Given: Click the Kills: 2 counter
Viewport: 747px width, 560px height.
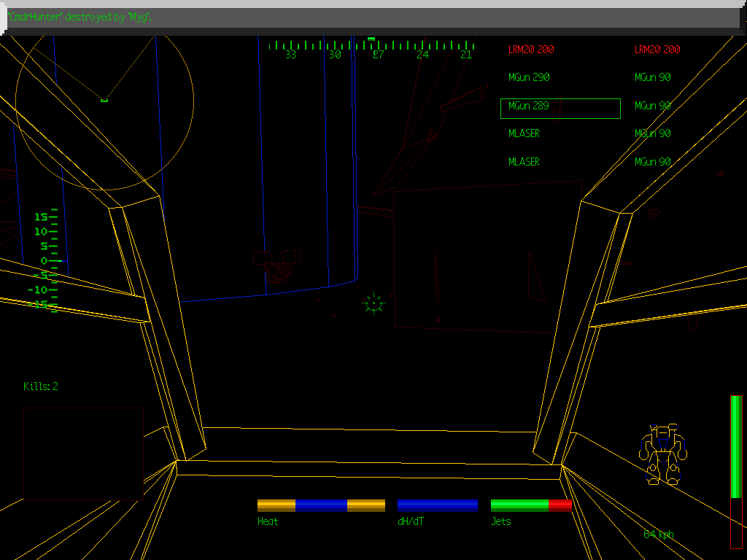Looking at the screenshot, I should (41, 386).
